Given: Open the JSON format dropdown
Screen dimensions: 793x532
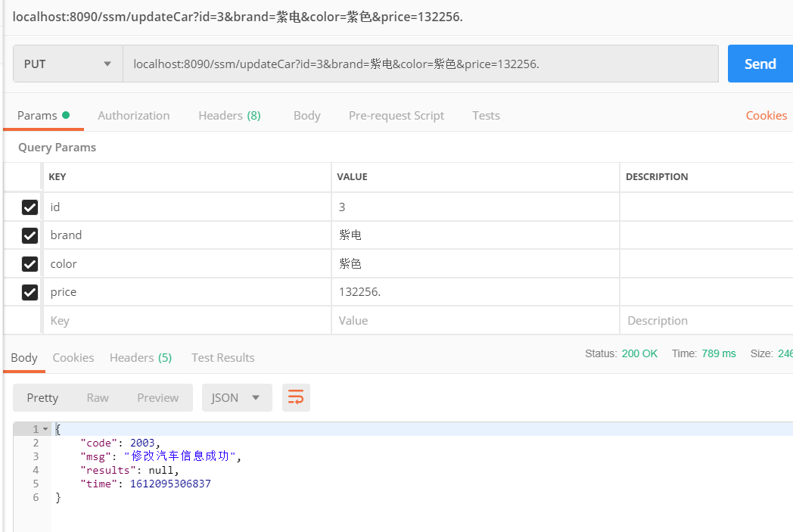Looking at the screenshot, I should pos(237,397).
